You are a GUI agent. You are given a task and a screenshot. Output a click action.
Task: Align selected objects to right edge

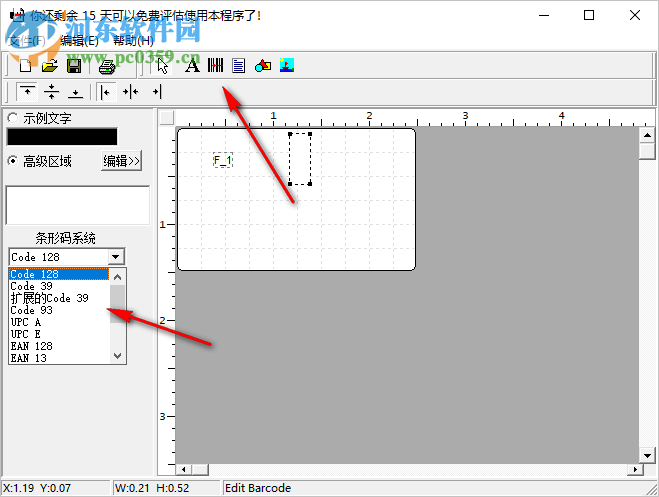point(156,91)
